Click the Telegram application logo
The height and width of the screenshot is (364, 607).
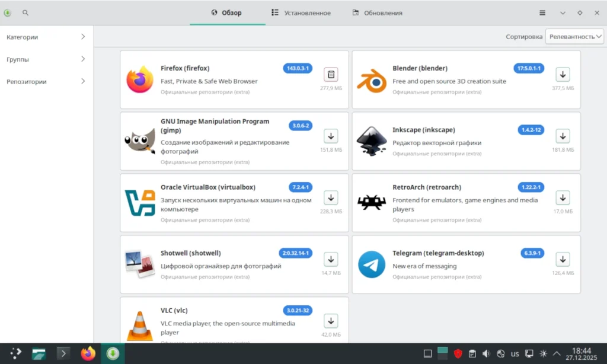click(372, 264)
